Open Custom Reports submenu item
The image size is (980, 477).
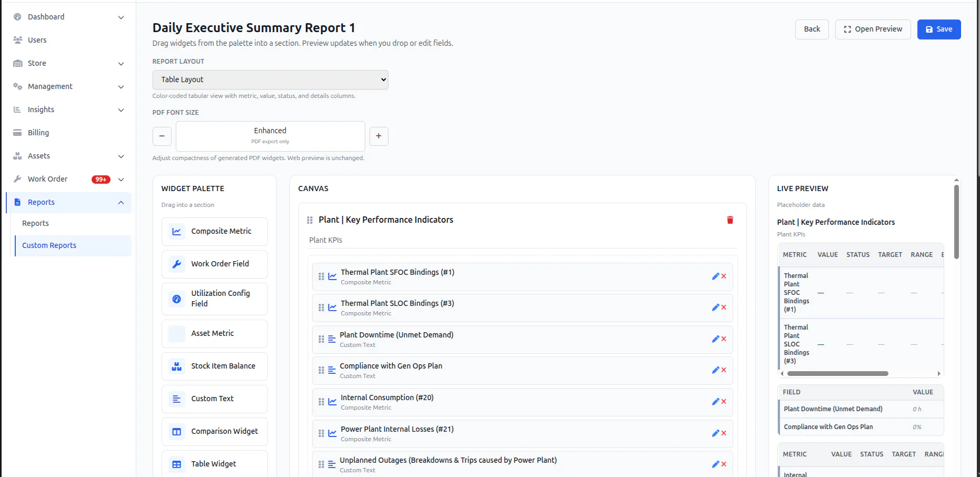[73, 245]
